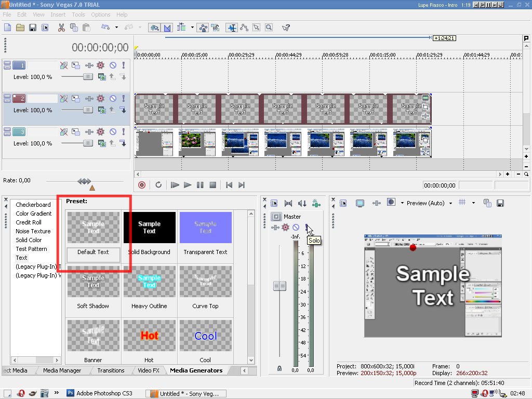This screenshot has height=399, width=532.
Task: Go to end of project
Action: coord(242,185)
